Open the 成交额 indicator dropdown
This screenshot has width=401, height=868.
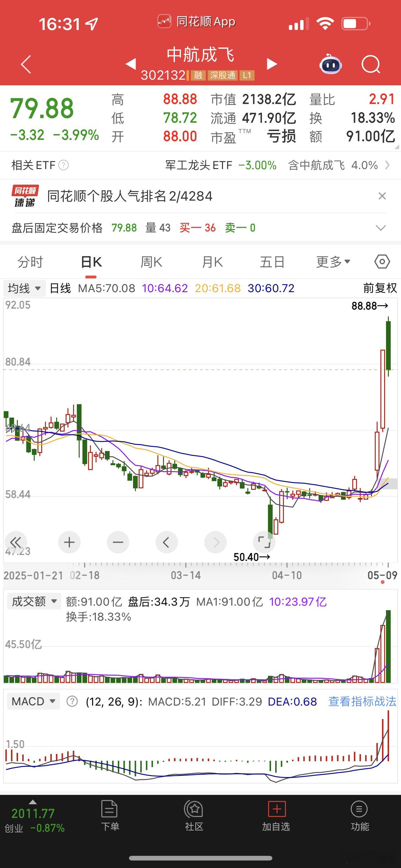34,601
